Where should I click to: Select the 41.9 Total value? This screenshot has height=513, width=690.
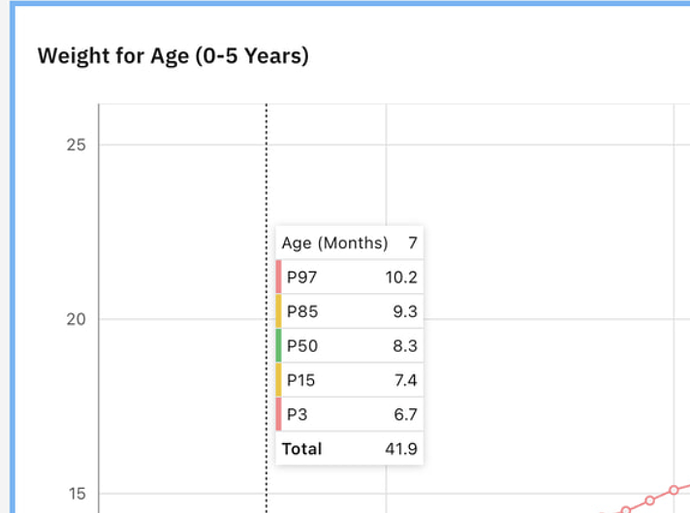401,449
